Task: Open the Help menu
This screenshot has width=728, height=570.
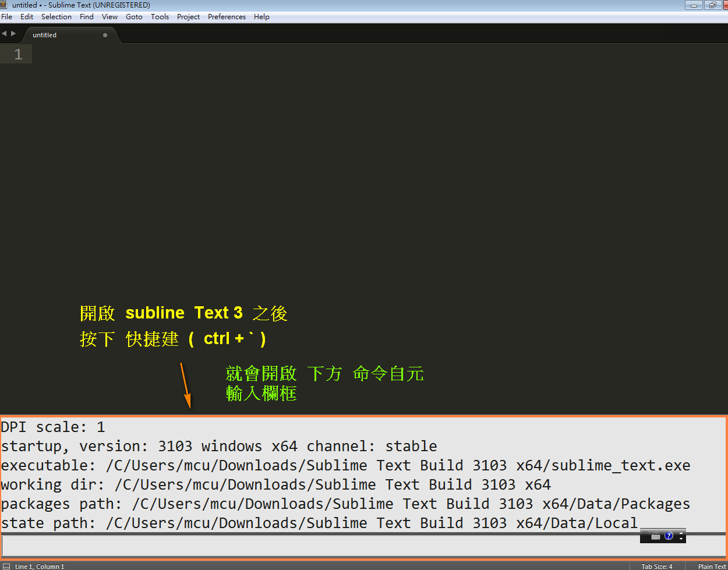Action: [262, 17]
